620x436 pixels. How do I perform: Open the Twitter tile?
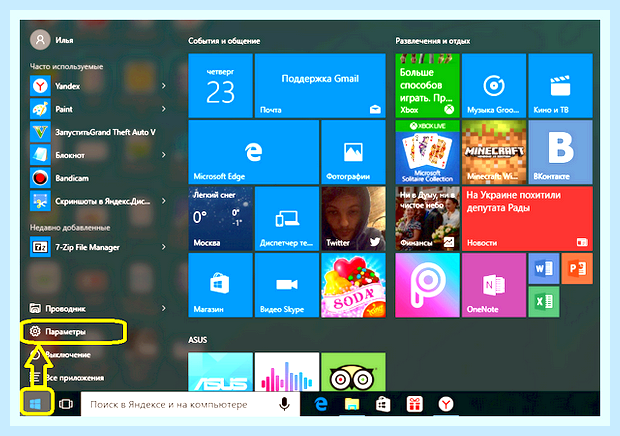(x=353, y=219)
